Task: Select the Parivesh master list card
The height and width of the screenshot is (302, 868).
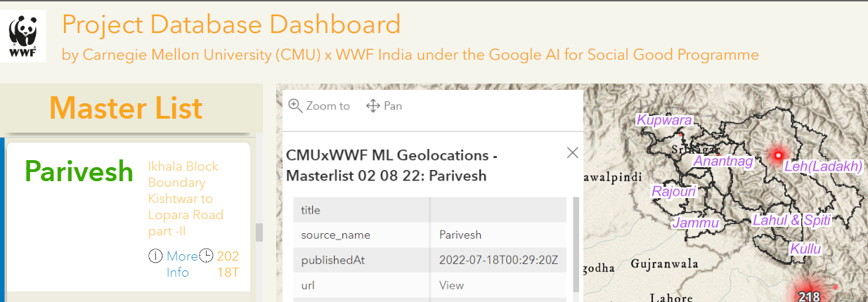Action: (x=129, y=217)
